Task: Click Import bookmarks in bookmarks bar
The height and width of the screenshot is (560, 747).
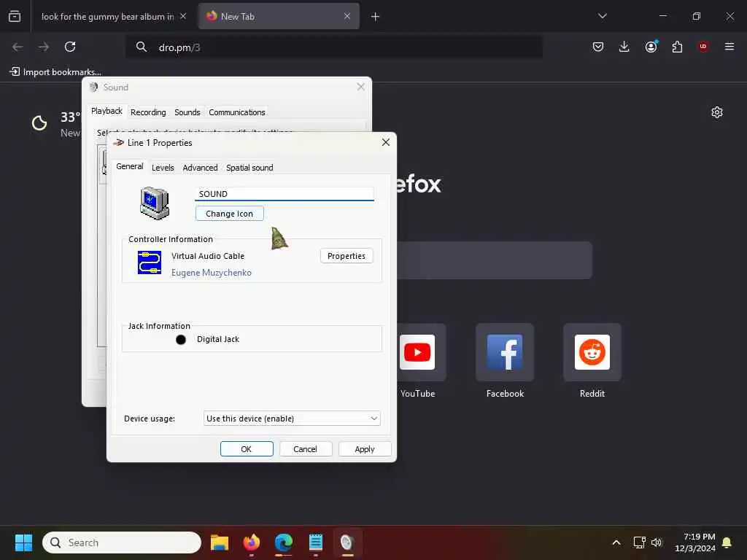Action: (x=55, y=72)
